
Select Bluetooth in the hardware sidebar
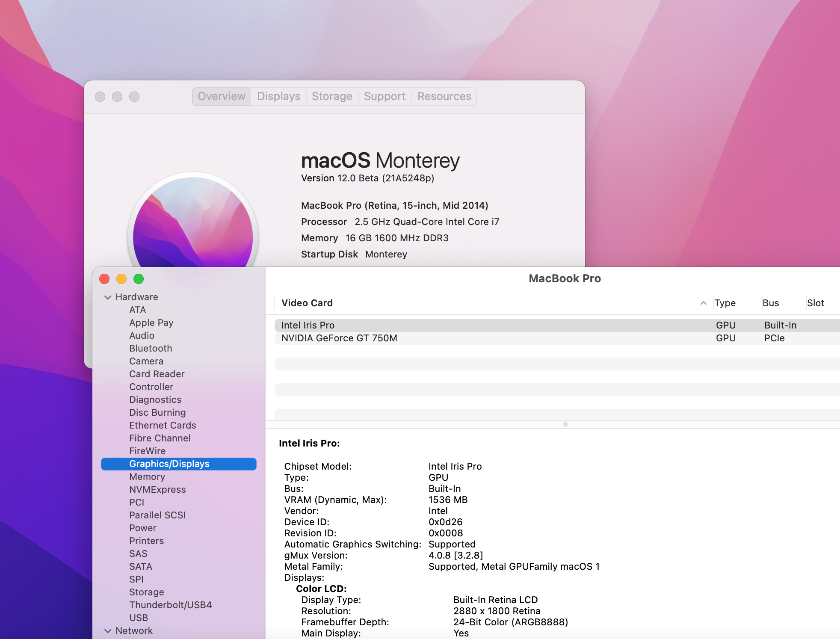coord(151,349)
